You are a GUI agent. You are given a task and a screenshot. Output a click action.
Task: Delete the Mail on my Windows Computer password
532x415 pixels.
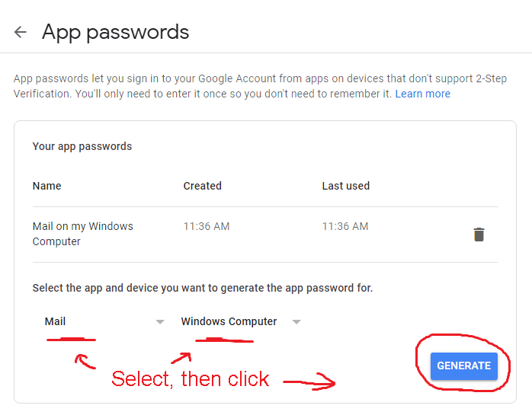point(479,235)
